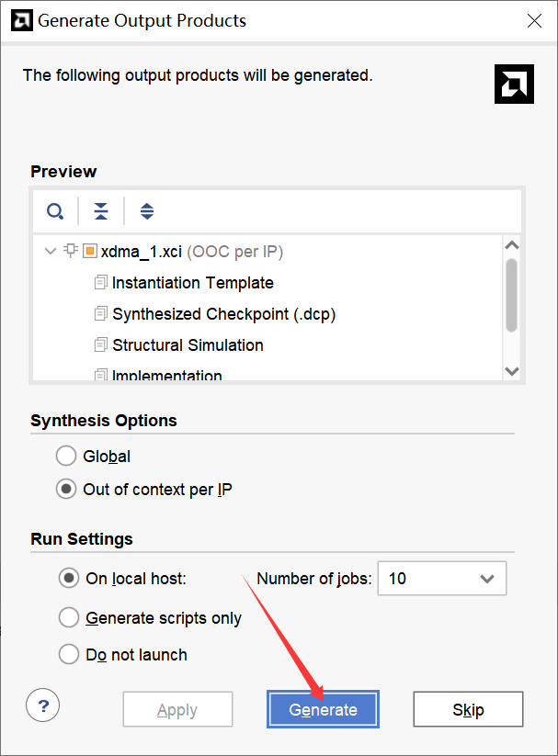The width and height of the screenshot is (558, 756).
Task: Click the document icon for Structural Simulation
Action: [x=100, y=344]
